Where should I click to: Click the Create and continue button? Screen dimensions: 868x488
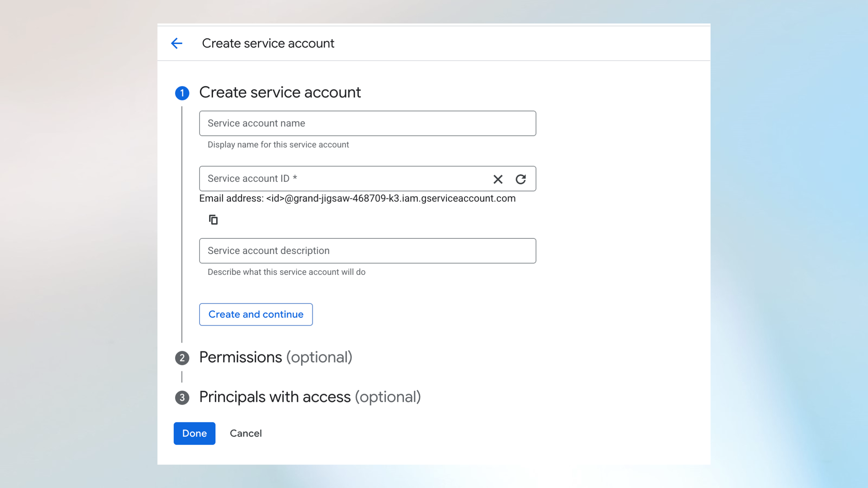256,314
